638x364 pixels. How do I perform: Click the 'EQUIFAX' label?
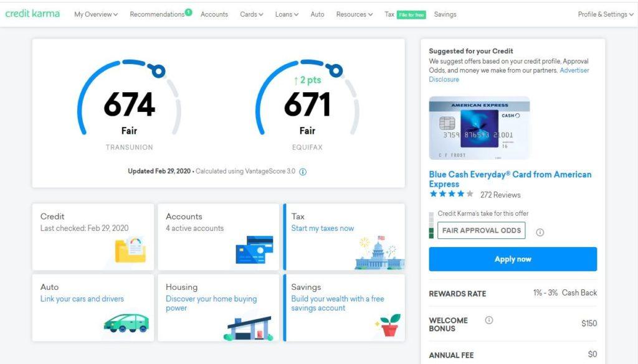[307, 147]
